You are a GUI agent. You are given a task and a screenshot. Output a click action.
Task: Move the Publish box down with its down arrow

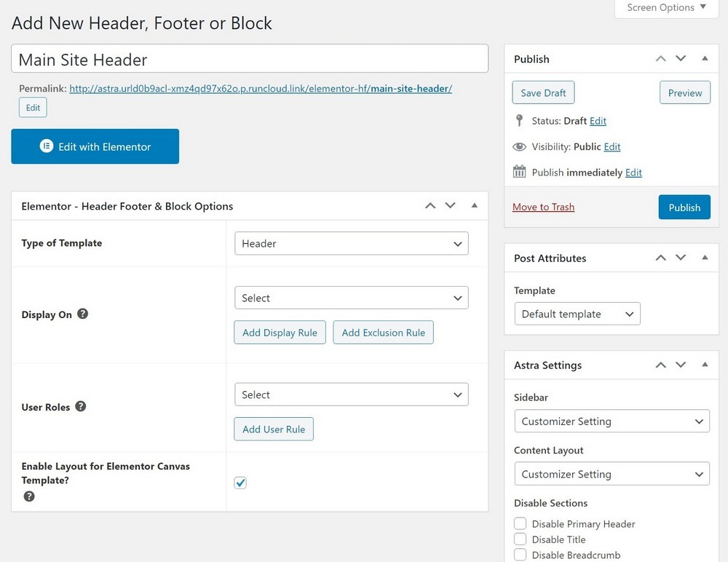point(681,58)
